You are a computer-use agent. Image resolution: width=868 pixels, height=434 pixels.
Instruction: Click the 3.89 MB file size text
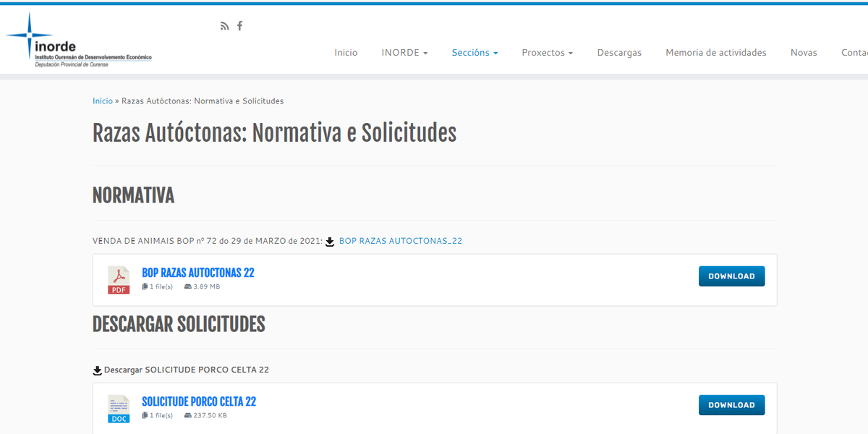coord(206,287)
